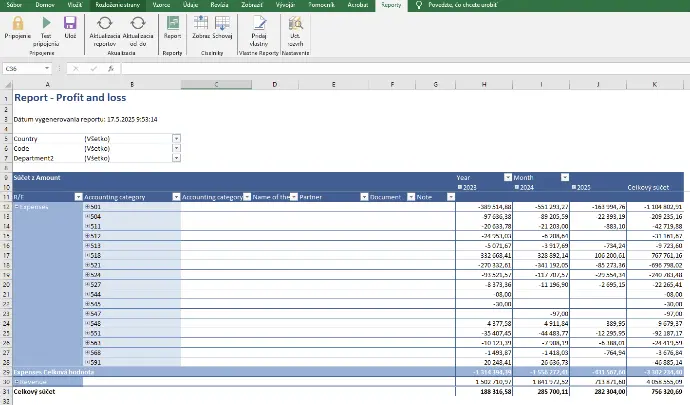Click the Súčet z Amount cell
The height and width of the screenshot is (405, 690).
click(37, 177)
